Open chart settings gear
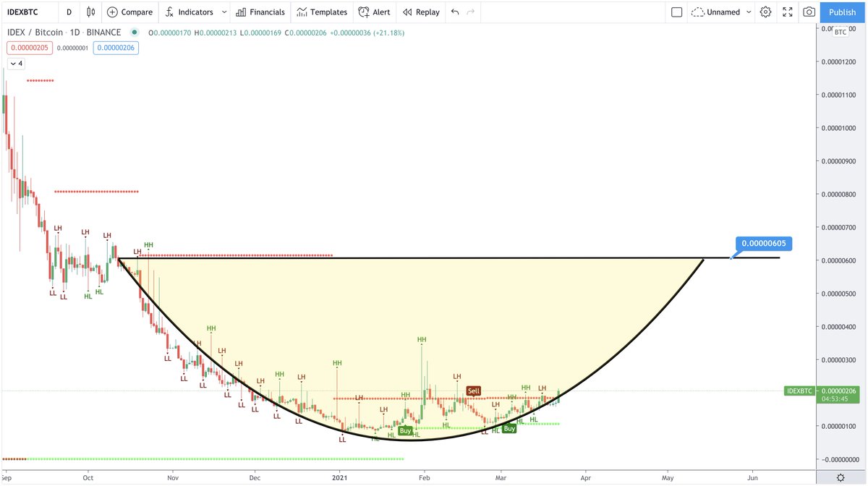Image resolution: width=868 pixels, height=486 pixels. (765, 12)
